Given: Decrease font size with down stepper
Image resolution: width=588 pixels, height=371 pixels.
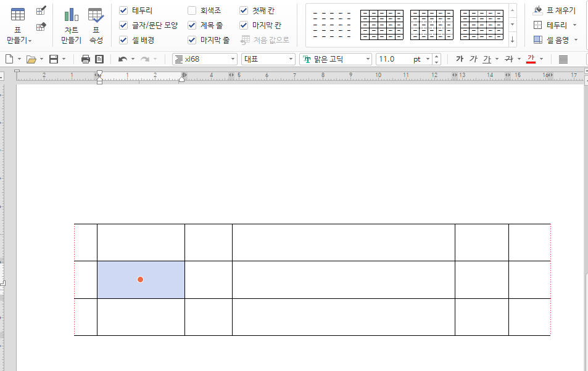Looking at the screenshot, I should tap(436, 62).
